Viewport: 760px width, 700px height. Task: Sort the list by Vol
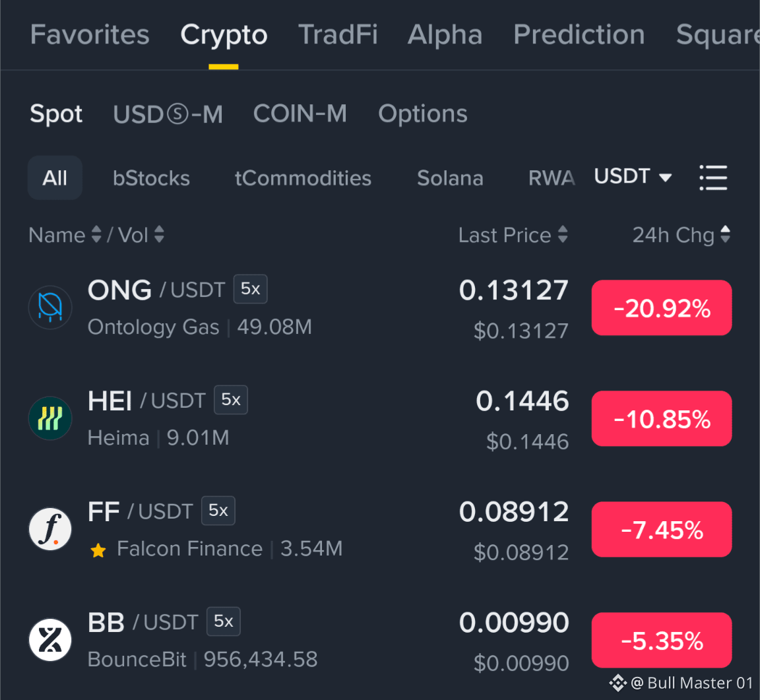click(x=141, y=235)
